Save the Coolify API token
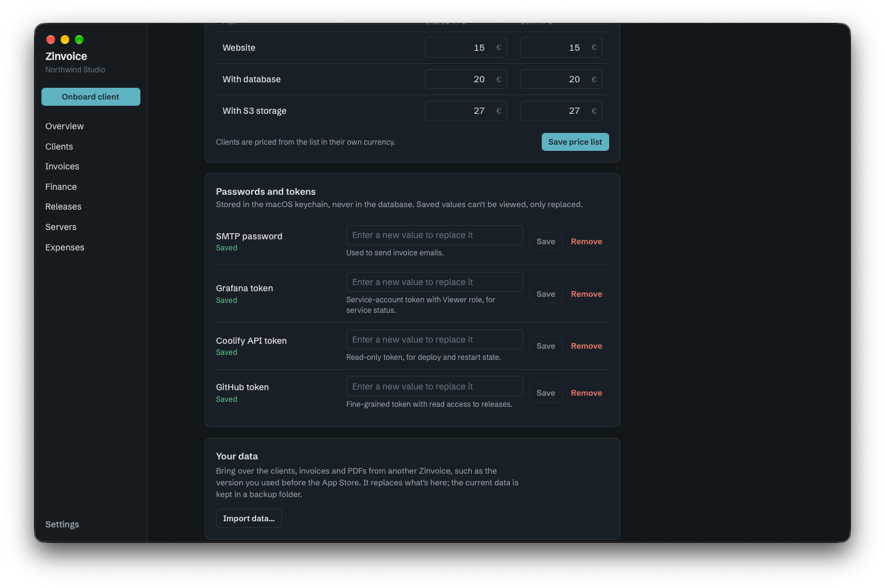The width and height of the screenshot is (885, 588). click(x=545, y=346)
